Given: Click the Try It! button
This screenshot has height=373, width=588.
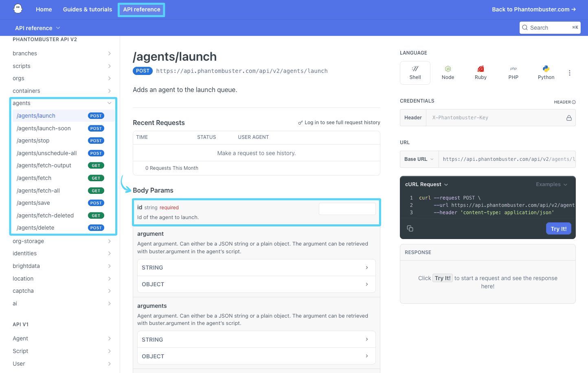Looking at the screenshot, I should 559,229.
